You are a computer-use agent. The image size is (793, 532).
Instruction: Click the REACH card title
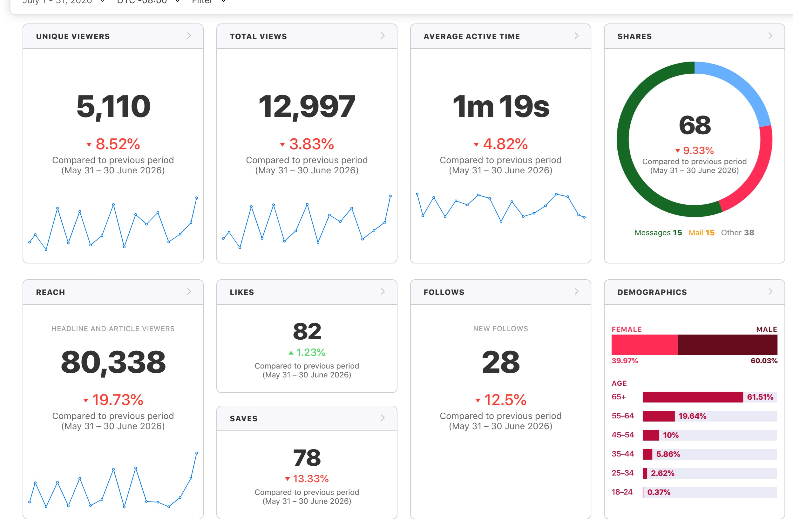point(51,292)
